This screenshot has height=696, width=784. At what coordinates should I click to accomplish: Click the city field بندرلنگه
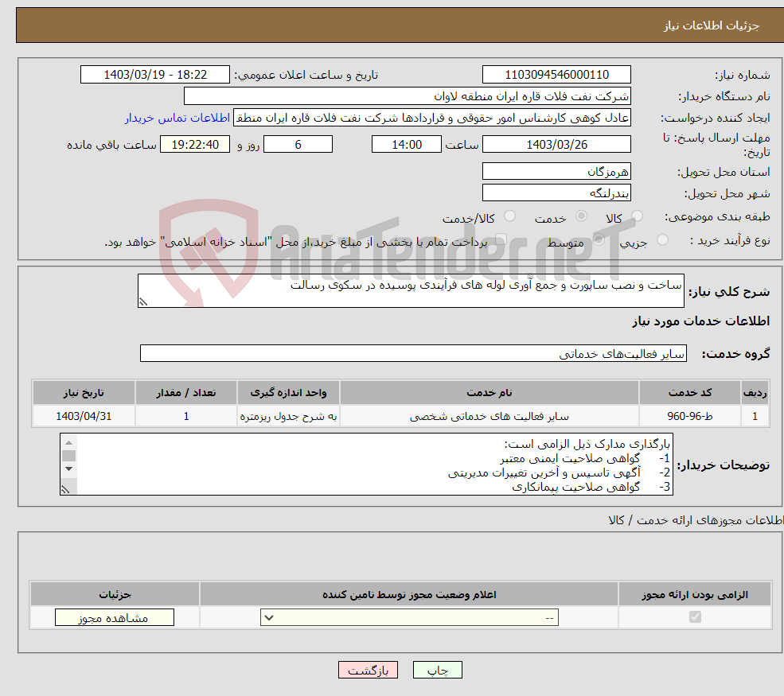(x=556, y=192)
